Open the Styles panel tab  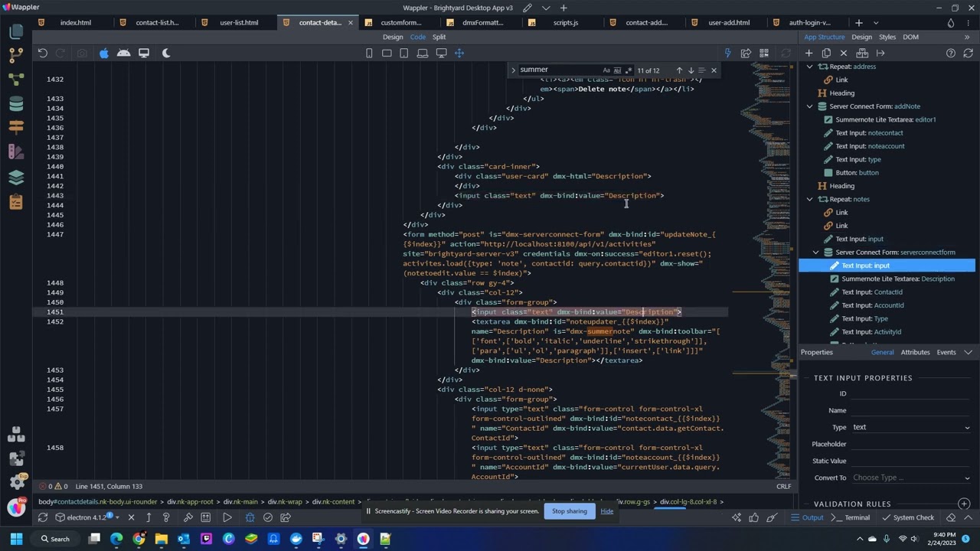tap(887, 37)
